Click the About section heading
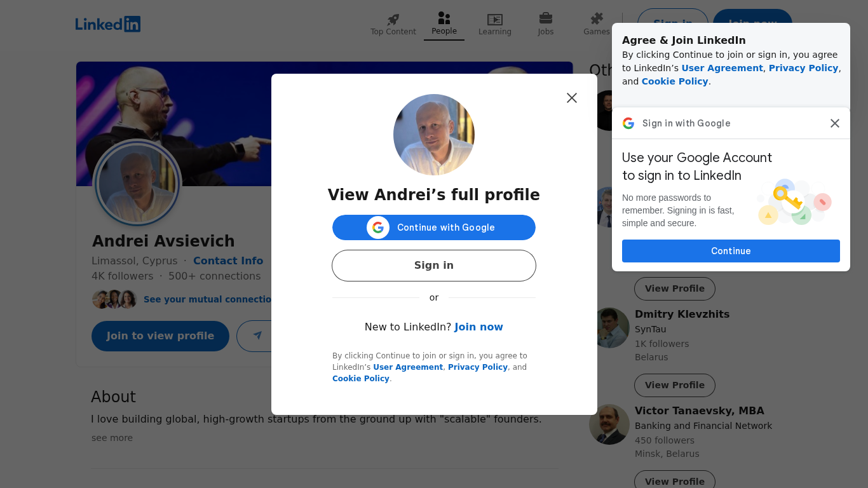Image resolution: width=868 pixels, height=488 pixels. pyautogui.click(x=113, y=397)
